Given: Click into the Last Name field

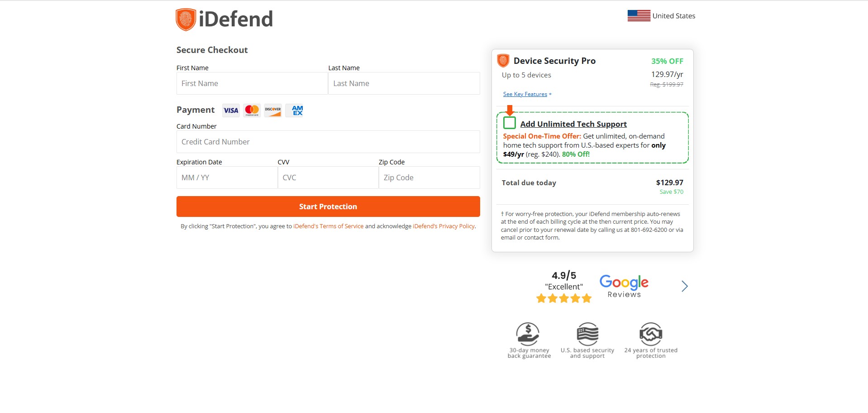Looking at the screenshot, I should 404,83.
